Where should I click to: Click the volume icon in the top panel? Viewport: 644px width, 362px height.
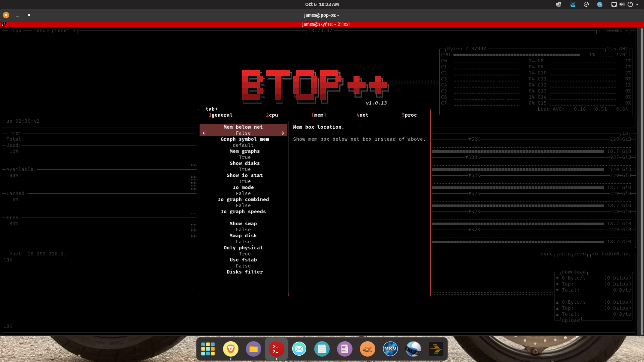pyautogui.click(x=622, y=4)
